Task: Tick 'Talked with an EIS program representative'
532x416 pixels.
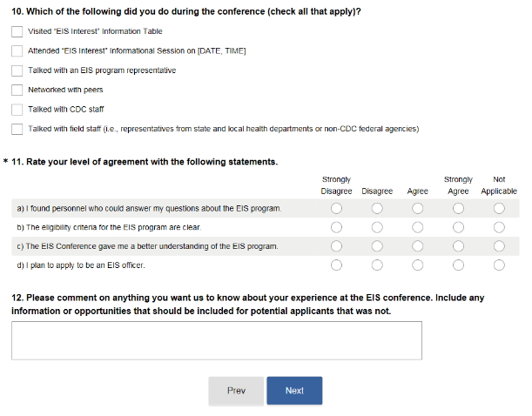Action: pyautogui.click(x=17, y=70)
